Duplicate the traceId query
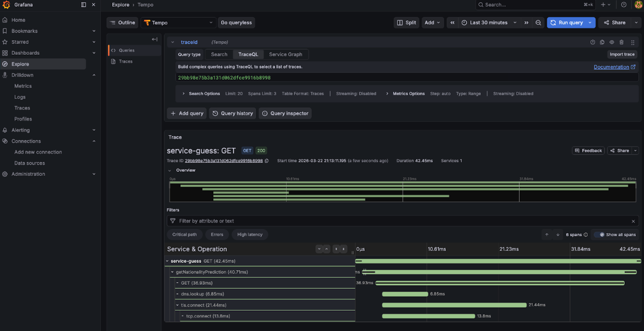The height and width of the screenshot is (331, 644). [602, 42]
